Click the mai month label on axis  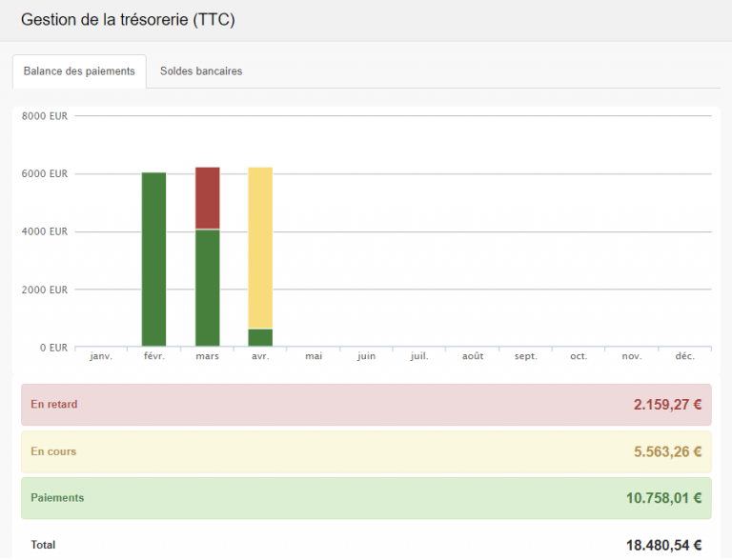[x=314, y=356]
